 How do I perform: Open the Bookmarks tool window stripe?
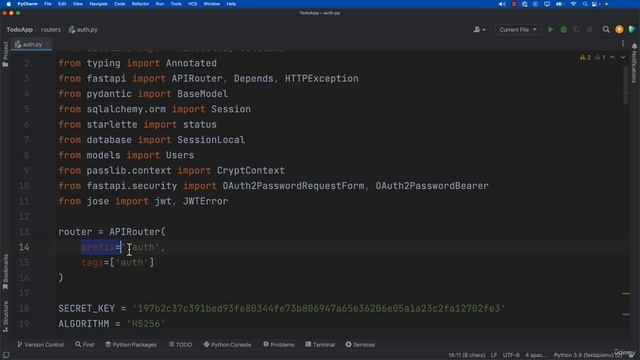tap(5, 272)
